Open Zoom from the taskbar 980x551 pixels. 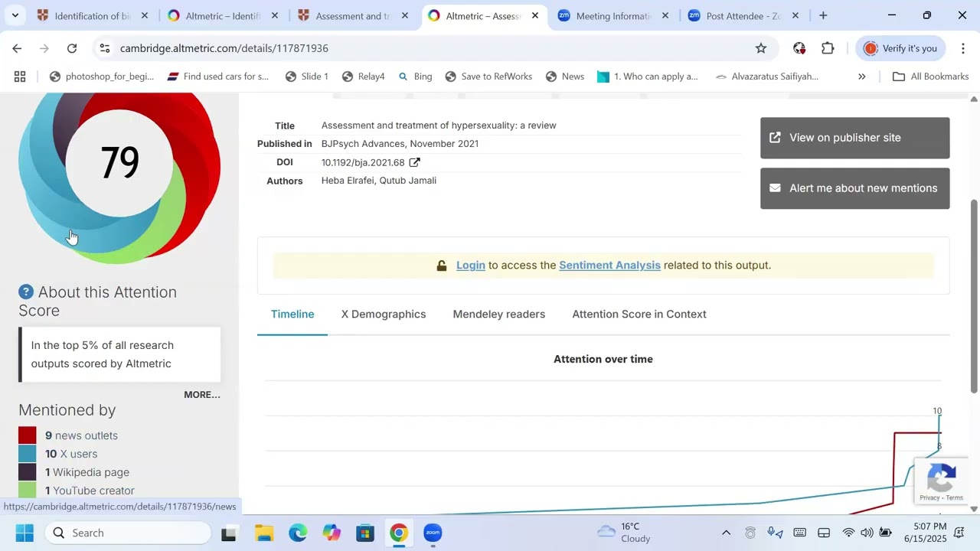pyautogui.click(x=433, y=533)
